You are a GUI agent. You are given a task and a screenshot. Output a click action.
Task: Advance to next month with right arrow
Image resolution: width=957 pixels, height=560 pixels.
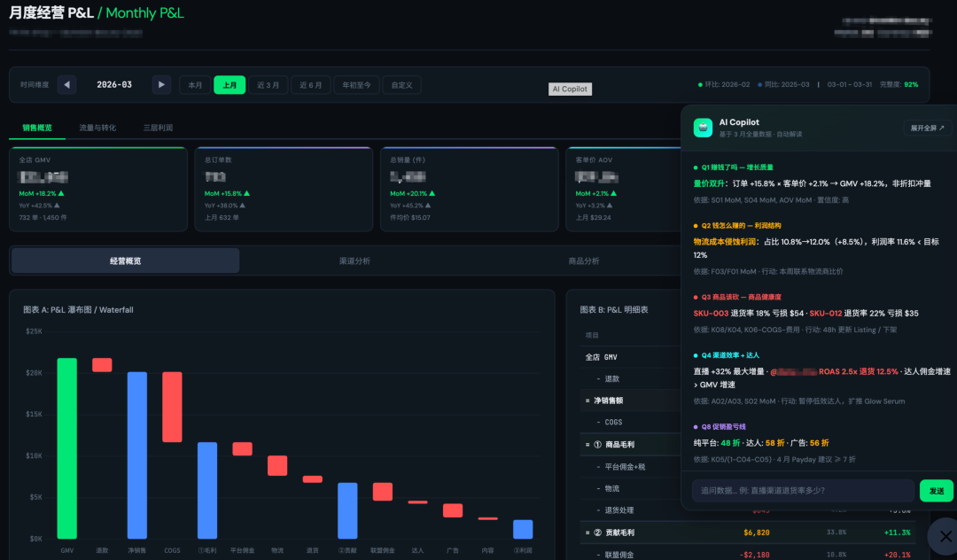coord(160,85)
